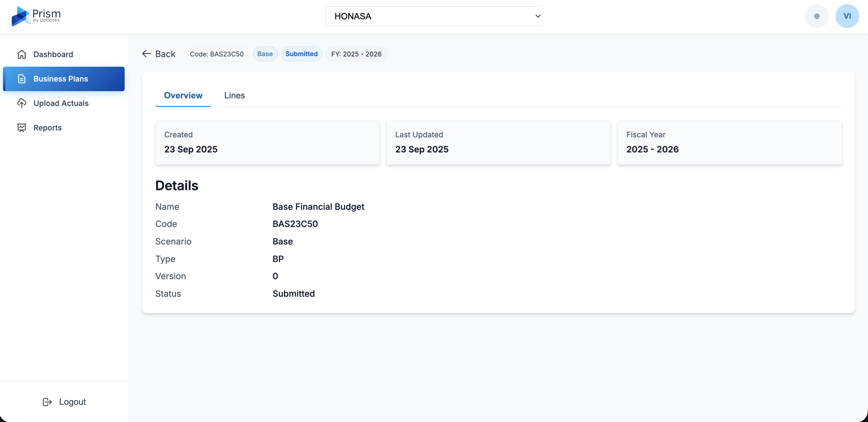Click the Business Plans document icon
Image resolution: width=868 pixels, height=422 pixels.
21,79
